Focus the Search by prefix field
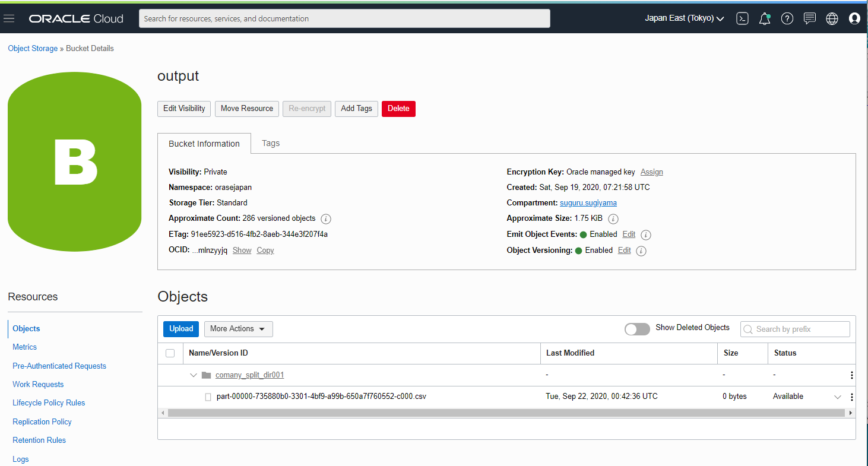Viewport: 868px width, 466px height. click(x=795, y=329)
